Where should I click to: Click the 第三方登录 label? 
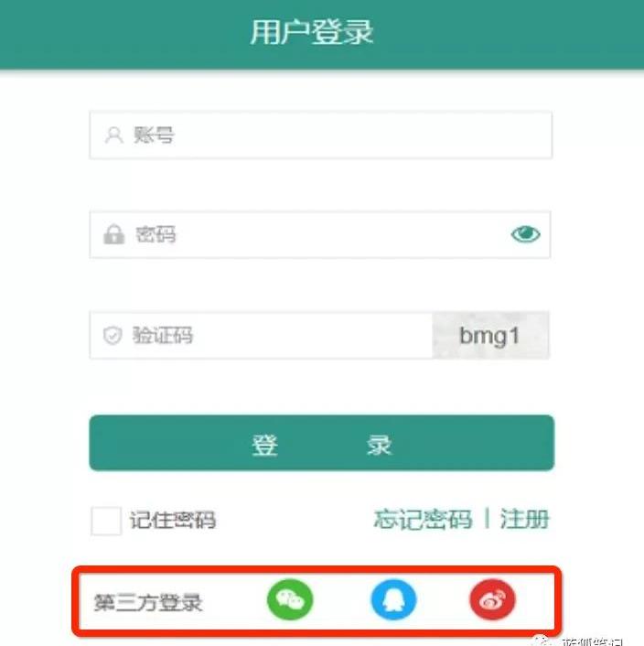[148, 603]
